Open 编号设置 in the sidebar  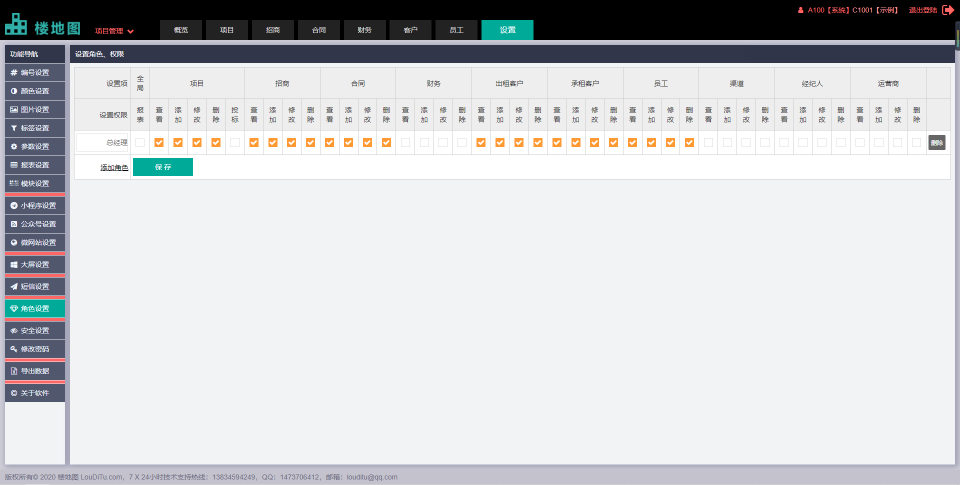click(x=35, y=73)
